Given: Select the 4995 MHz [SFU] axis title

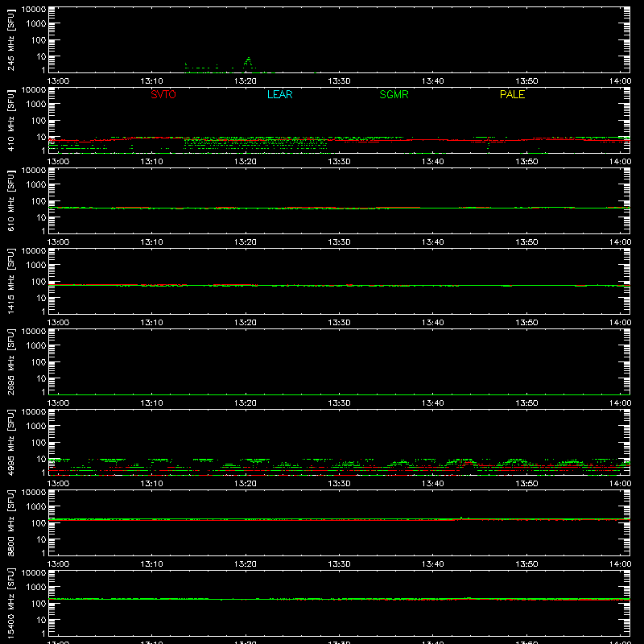Looking at the screenshot, I should tap(10, 442).
